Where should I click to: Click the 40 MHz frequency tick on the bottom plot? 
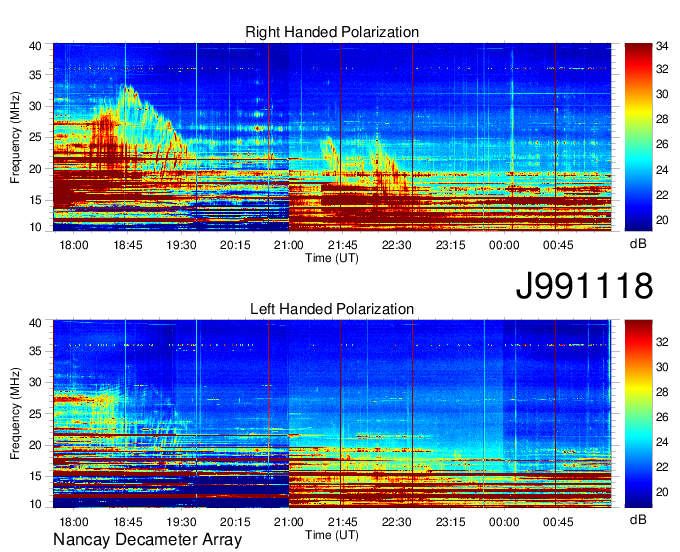(x=36, y=323)
